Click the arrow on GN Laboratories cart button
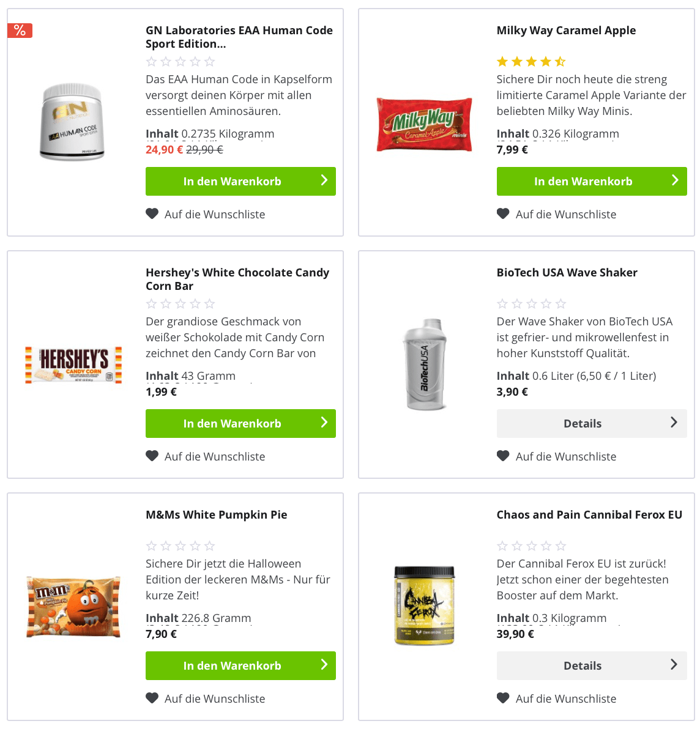The image size is (700, 729). pos(324,180)
